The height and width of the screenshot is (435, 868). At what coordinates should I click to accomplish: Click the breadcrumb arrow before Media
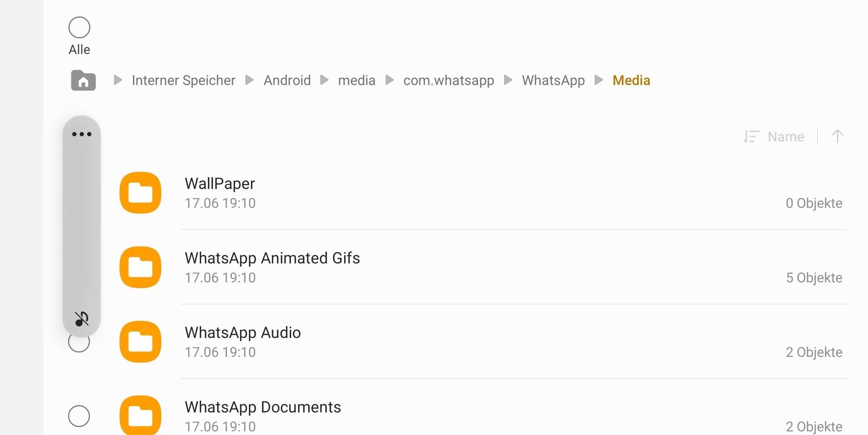point(598,80)
